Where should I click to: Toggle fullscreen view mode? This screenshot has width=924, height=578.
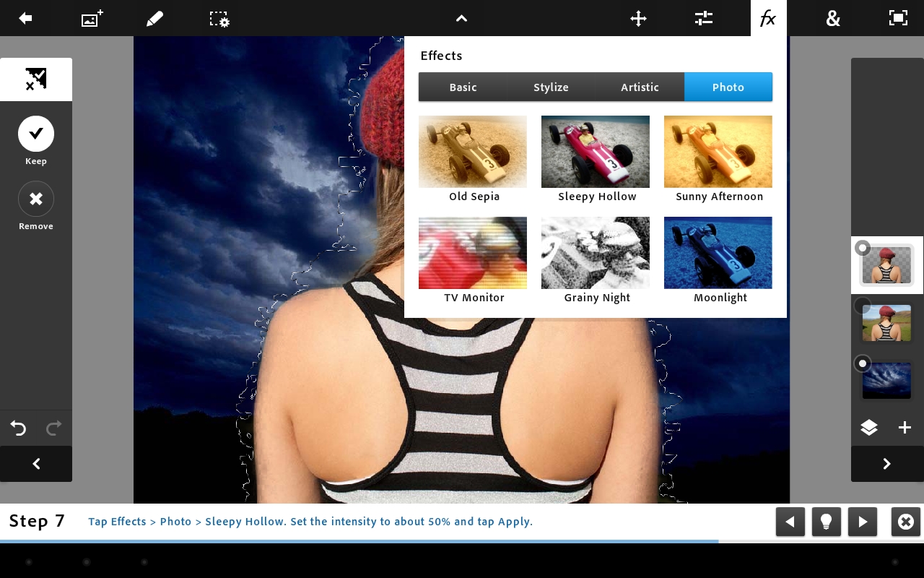(x=898, y=18)
